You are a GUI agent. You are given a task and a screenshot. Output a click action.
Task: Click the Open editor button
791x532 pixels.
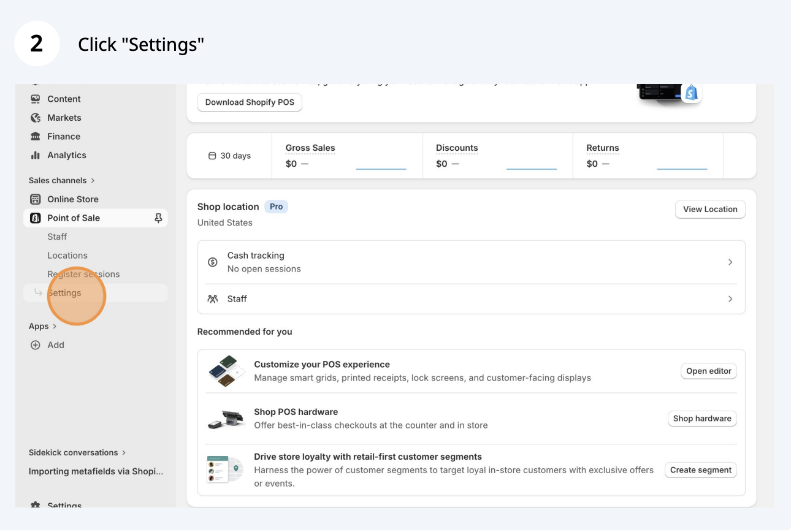(709, 371)
